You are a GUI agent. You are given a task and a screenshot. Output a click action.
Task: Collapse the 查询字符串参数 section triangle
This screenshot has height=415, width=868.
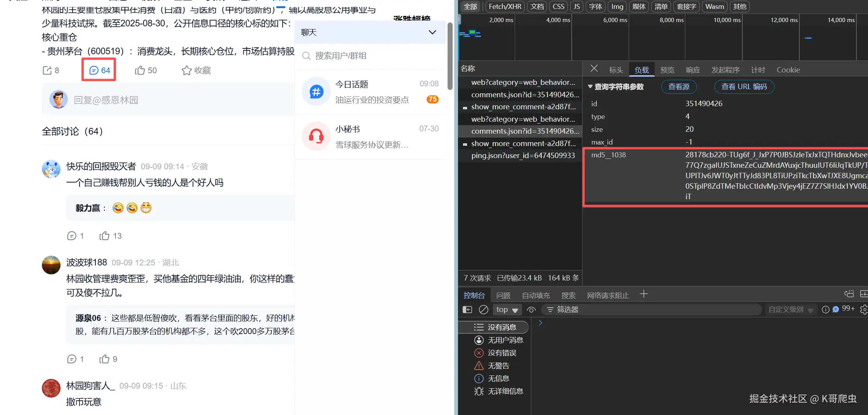point(590,87)
